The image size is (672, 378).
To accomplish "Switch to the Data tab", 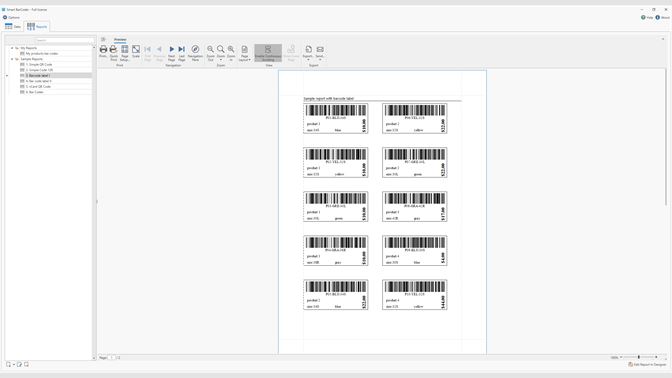I will pyautogui.click(x=13, y=27).
